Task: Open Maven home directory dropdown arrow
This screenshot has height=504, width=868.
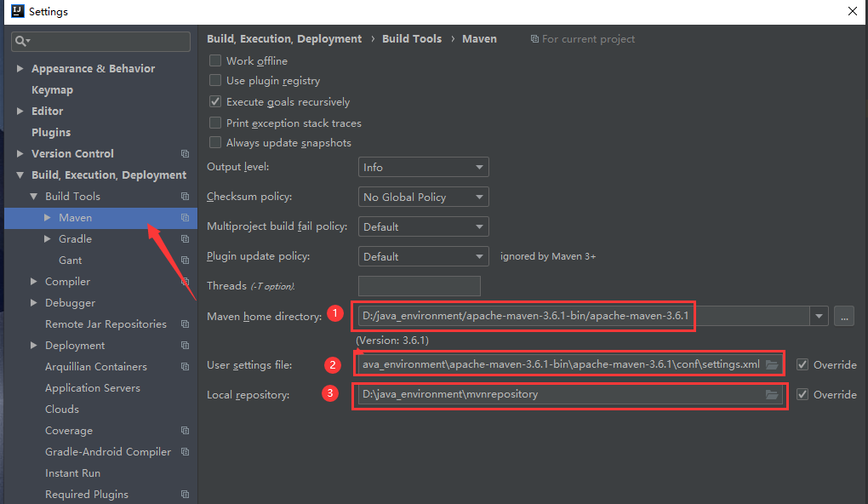Action: (x=819, y=316)
